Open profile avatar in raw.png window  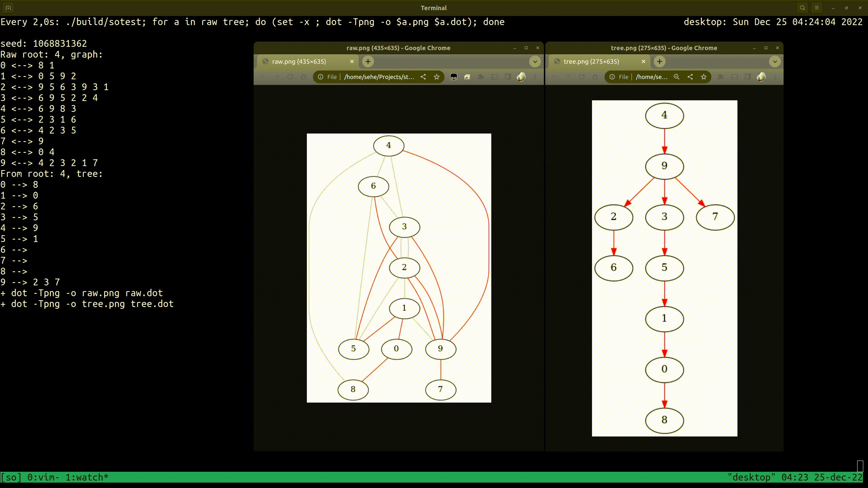coord(521,77)
